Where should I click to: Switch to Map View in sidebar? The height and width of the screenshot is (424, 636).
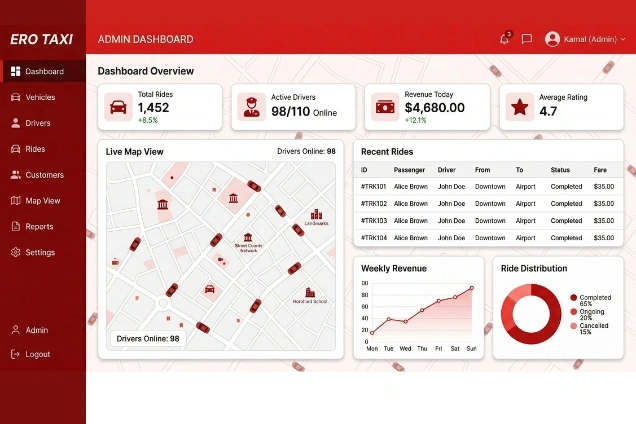pyautogui.click(x=42, y=201)
